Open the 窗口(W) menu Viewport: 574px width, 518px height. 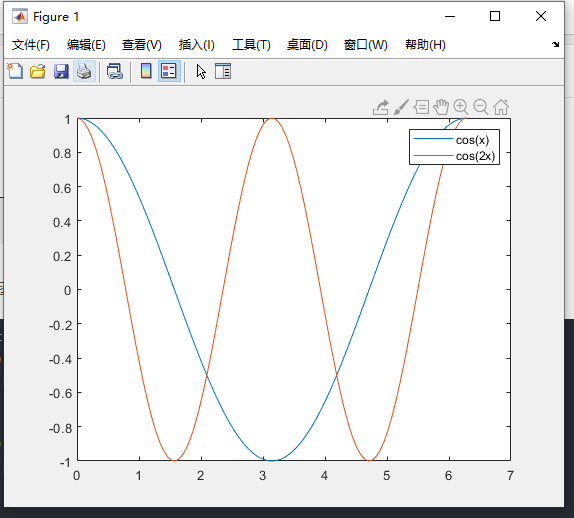(366, 45)
